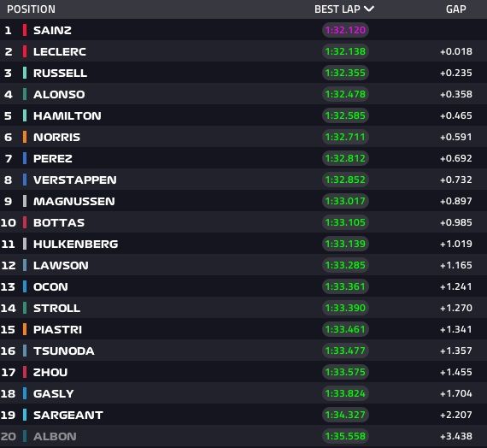This screenshot has width=487, height=448.
Task: Click the POSITION column header
Action: pos(31,9)
